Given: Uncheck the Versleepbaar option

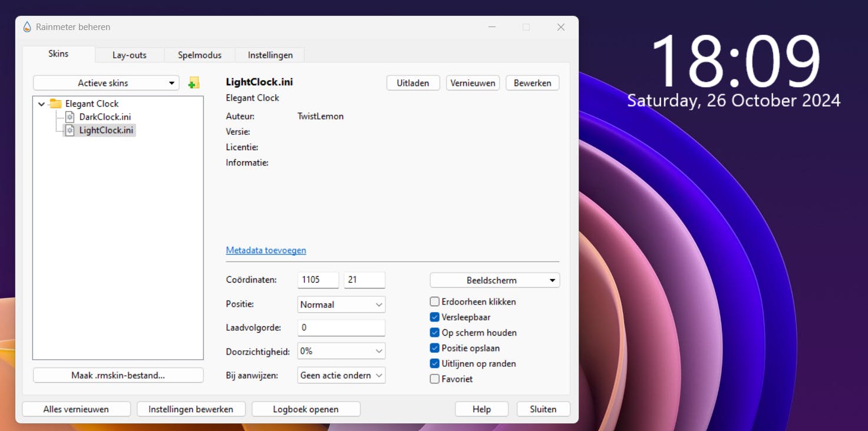Looking at the screenshot, I should coord(435,317).
